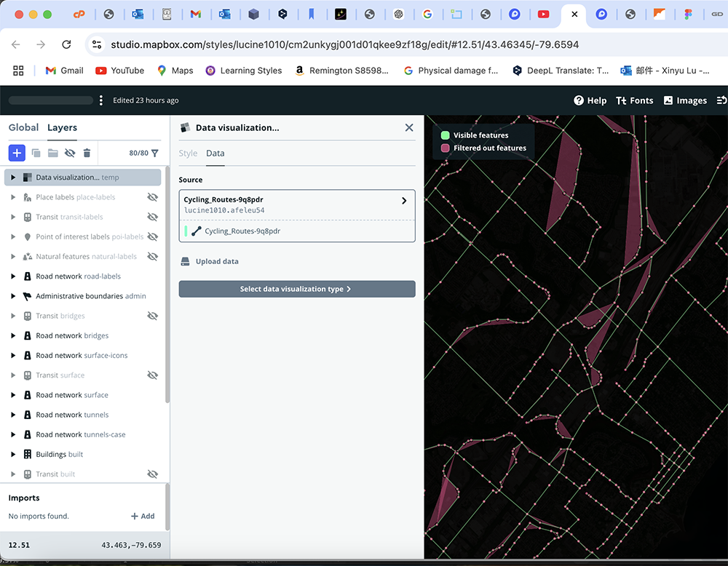Click the Select data visualization type button
Viewport: 728px width, 566px height.
pyautogui.click(x=297, y=289)
